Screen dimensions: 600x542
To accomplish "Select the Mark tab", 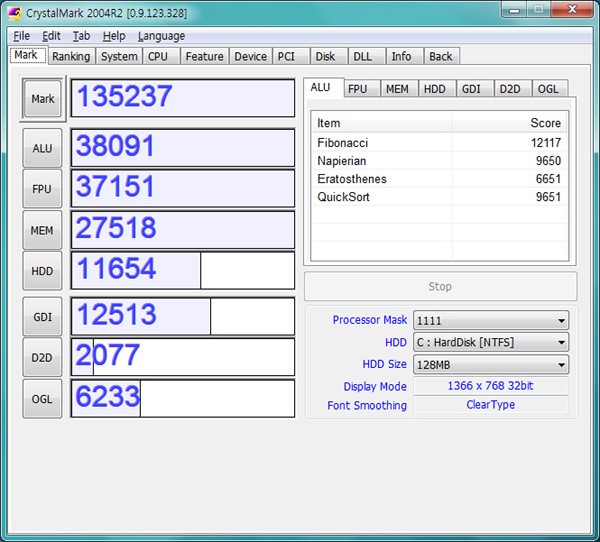I will tap(28, 55).
